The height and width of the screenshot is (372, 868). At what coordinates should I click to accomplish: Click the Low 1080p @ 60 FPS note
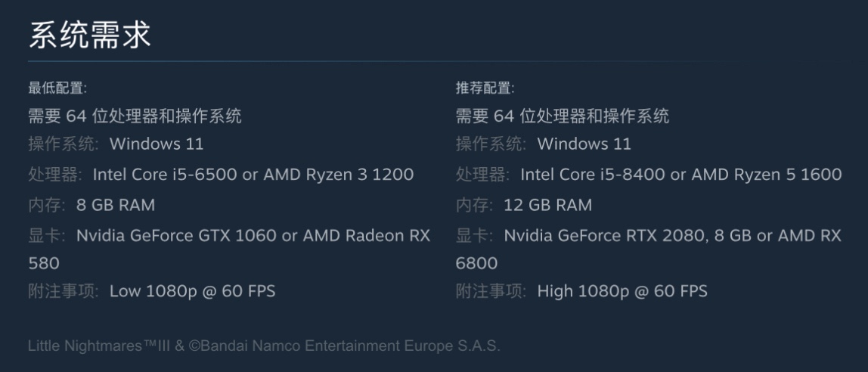coord(192,291)
